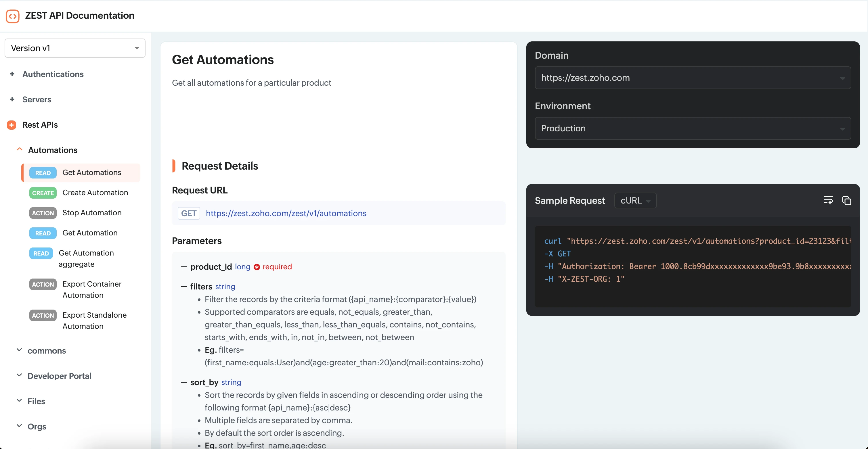The image size is (868, 449).
Task: Expand the commons group
Action: pos(20,350)
